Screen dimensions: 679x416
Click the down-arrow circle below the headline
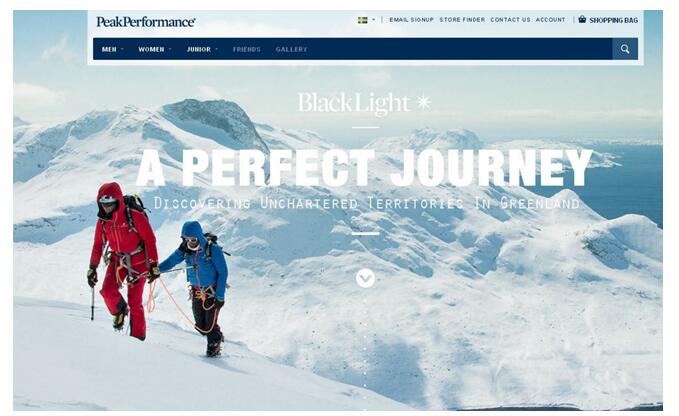tap(365, 278)
